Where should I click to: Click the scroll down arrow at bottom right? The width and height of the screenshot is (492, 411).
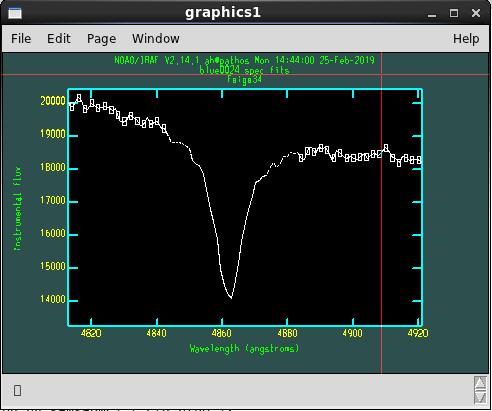(480, 397)
